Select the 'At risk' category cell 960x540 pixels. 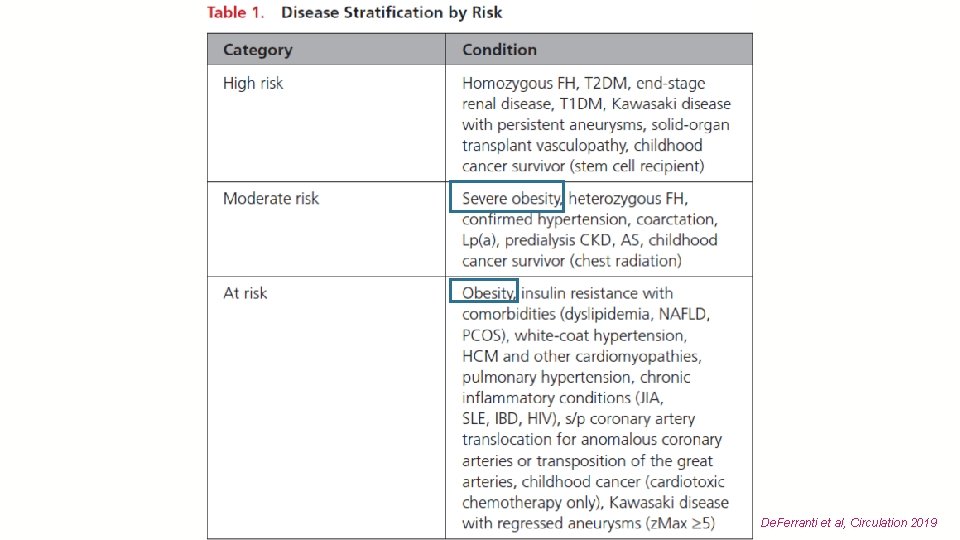click(x=326, y=407)
